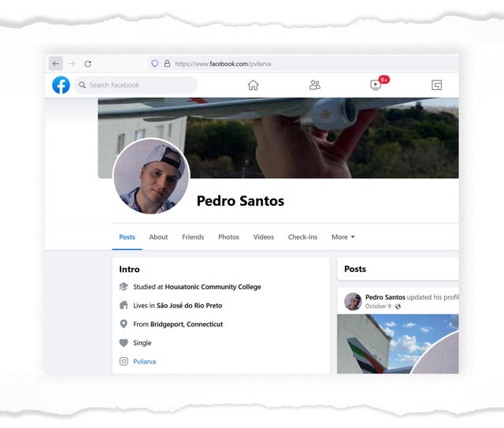The image size is (504, 428).
Task: Click the browser back arrow button
Action: (56, 64)
